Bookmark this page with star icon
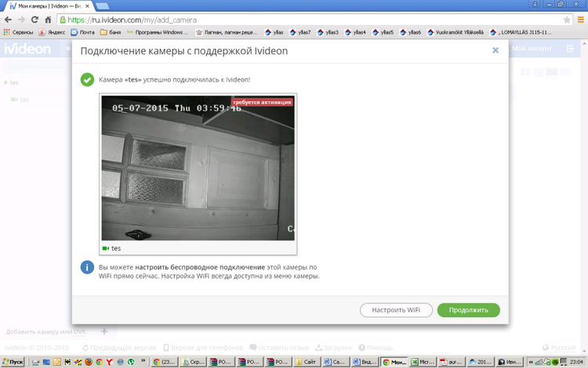 tap(567, 20)
